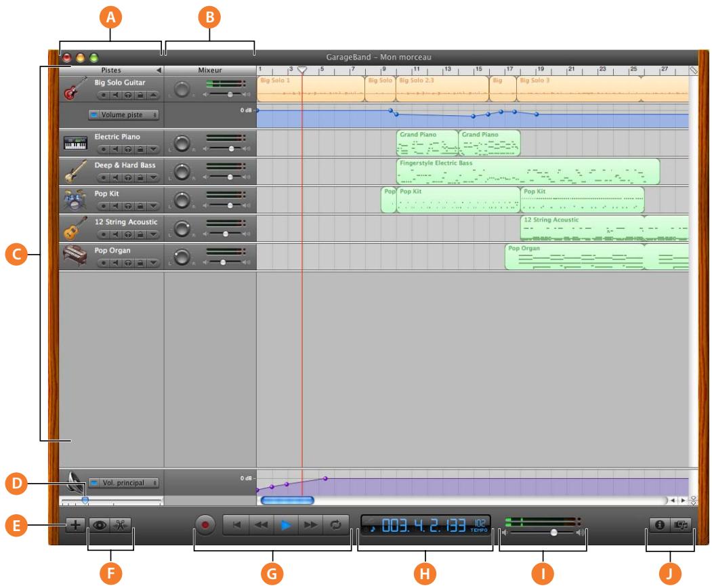Viewport: 712px width, 588px height.
Task: Select the Big Solo 2.3 audio region
Action: [442, 89]
